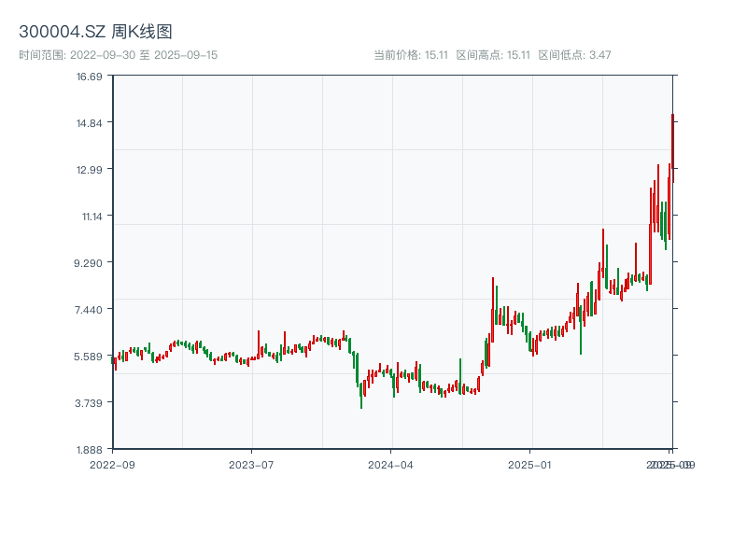Click y-axis value 11.14
Viewport: 747px width, 560px height.
click(92, 217)
